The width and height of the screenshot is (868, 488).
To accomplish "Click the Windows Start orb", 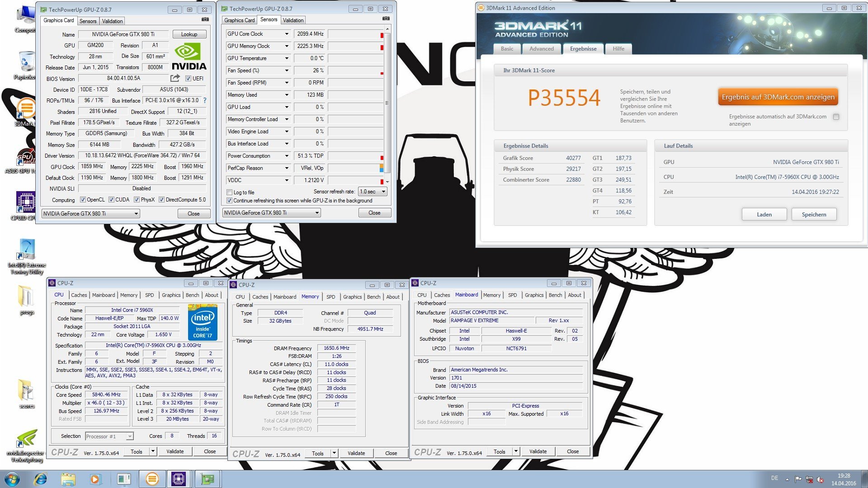I will [x=12, y=479].
